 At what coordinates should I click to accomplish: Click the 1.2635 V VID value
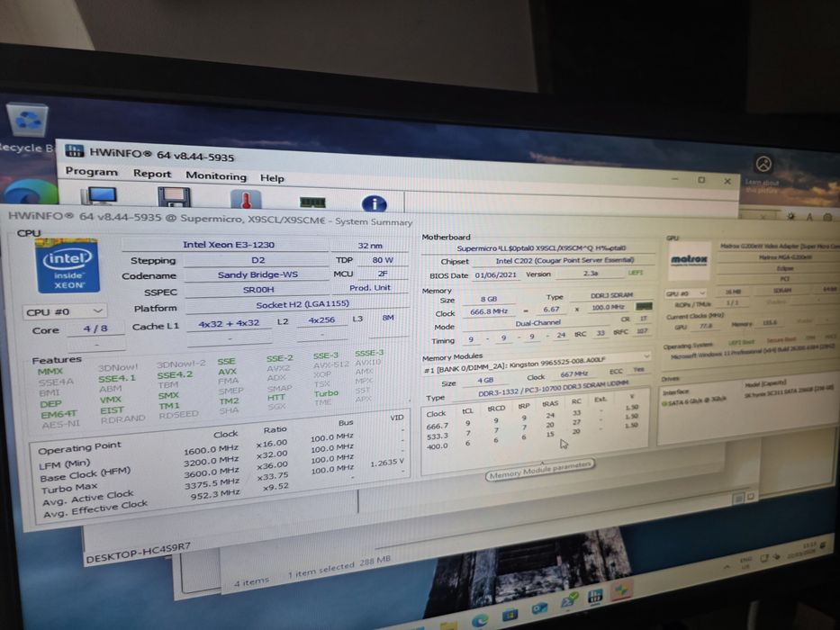(387, 463)
